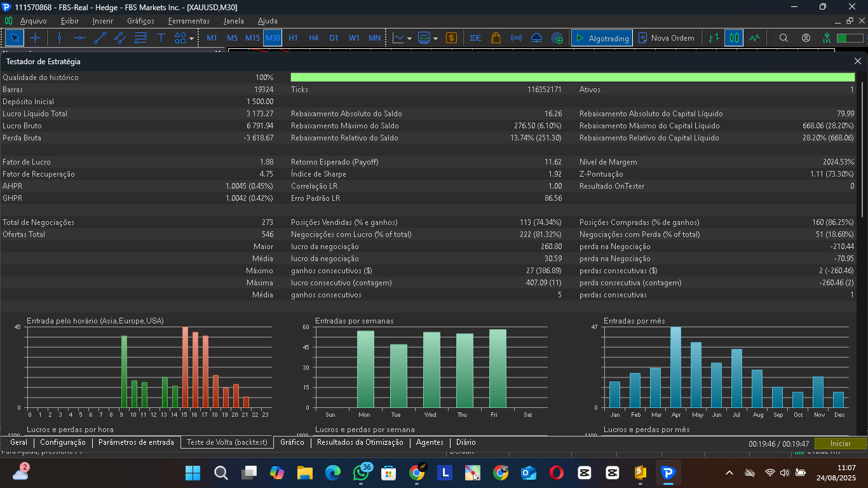Click the Nova Ordem button
This screenshot has width=868, height=488.
666,38
